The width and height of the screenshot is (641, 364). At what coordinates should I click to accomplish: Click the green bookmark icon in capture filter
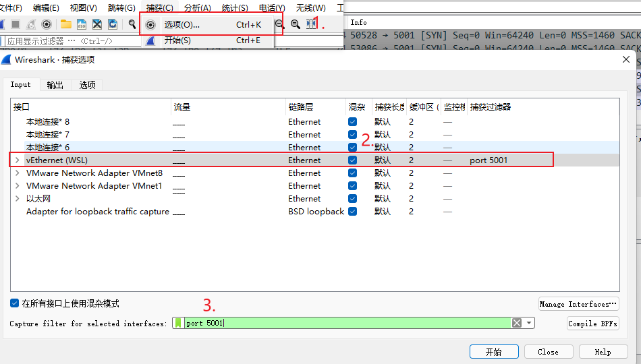tap(178, 323)
